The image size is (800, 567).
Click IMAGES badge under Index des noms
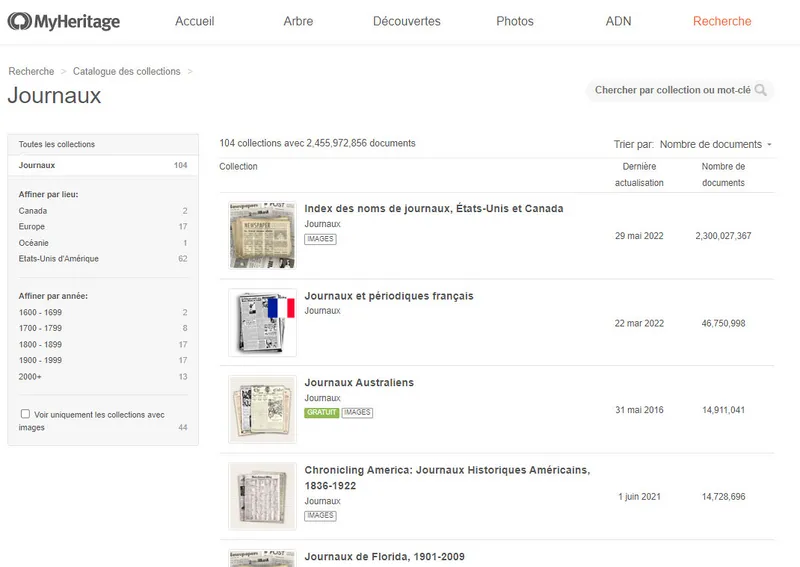coord(320,239)
